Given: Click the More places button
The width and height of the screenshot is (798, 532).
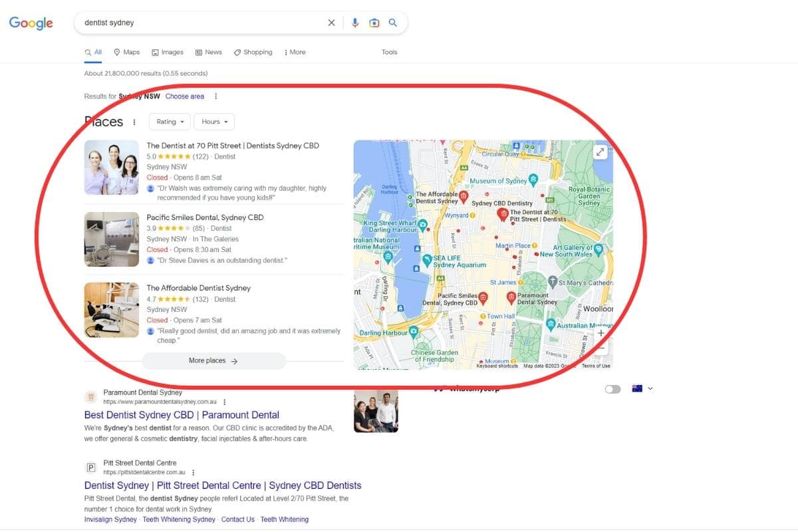Looking at the screenshot, I should click(x=213, y=360).
